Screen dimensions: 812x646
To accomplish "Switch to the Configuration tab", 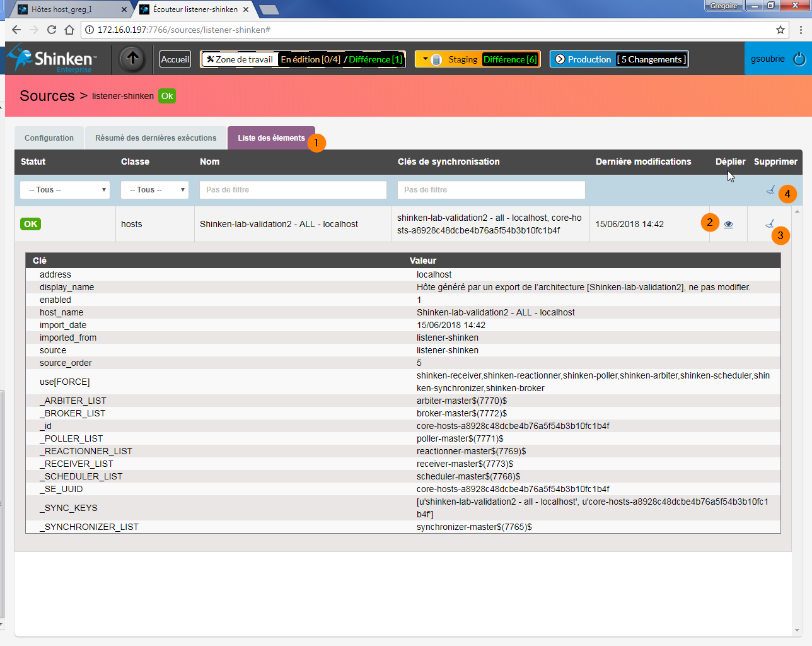I will (x=49, y=138).
